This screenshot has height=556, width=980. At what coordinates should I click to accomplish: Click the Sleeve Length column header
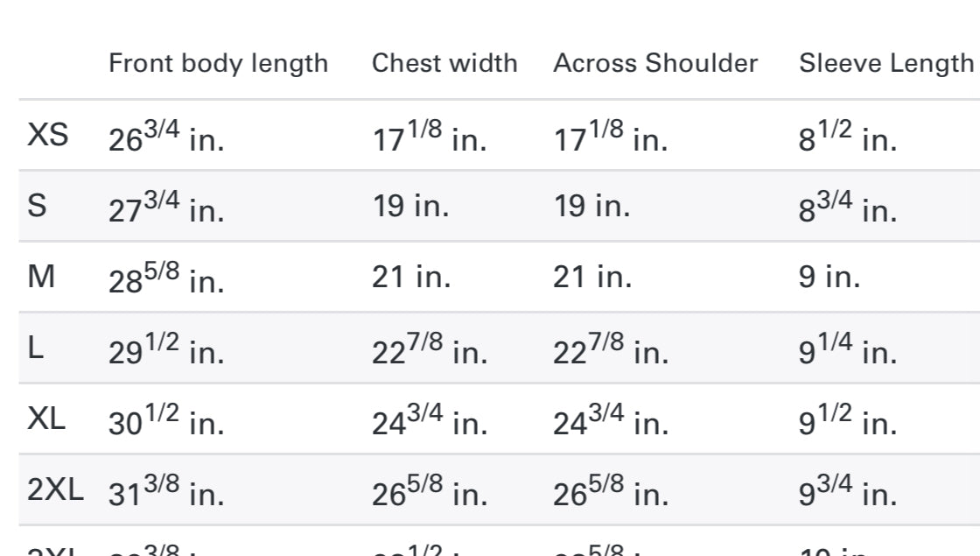(x=885, y=64)
